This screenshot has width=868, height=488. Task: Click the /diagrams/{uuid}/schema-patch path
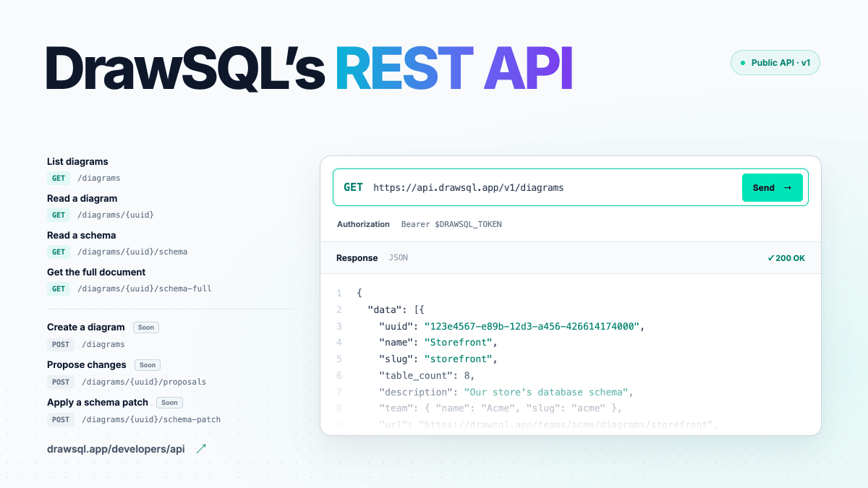click(x=151, y=419)
